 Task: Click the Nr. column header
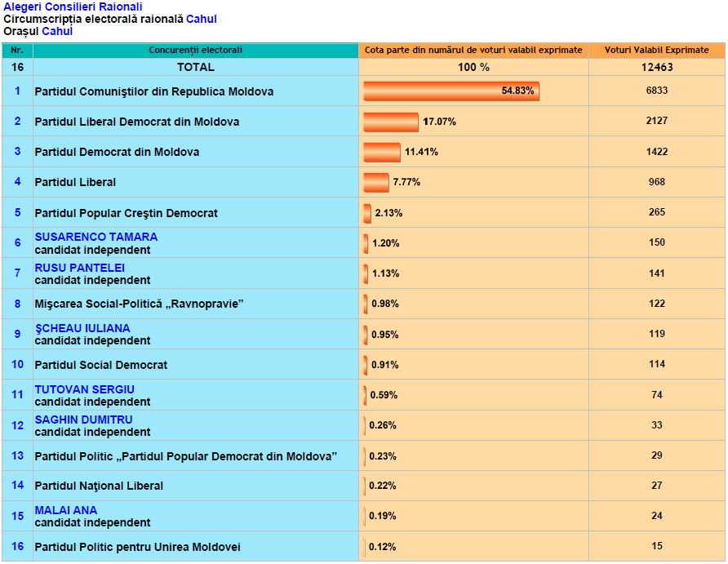pyautogui.click(x=17, y=51)
